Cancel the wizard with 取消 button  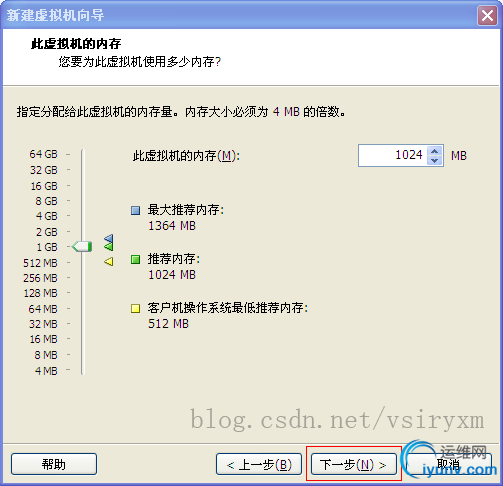tap(448, 464)
